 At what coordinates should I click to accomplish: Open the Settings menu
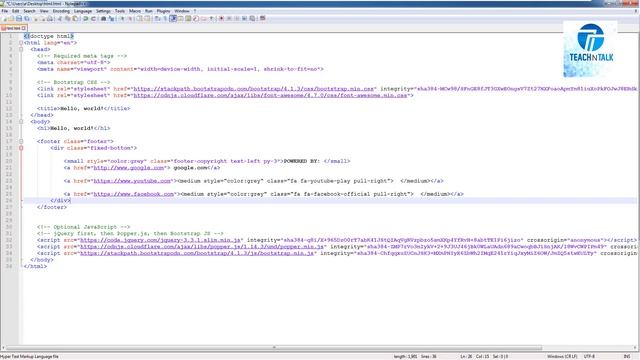[103, 11]
